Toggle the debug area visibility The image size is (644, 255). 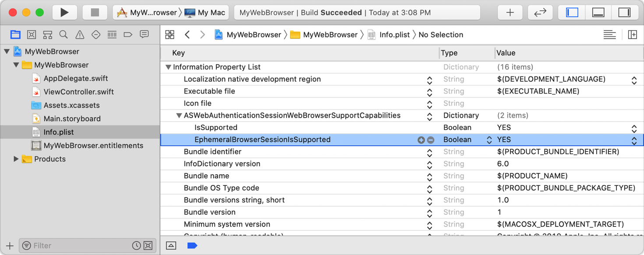tap(598, 12)
